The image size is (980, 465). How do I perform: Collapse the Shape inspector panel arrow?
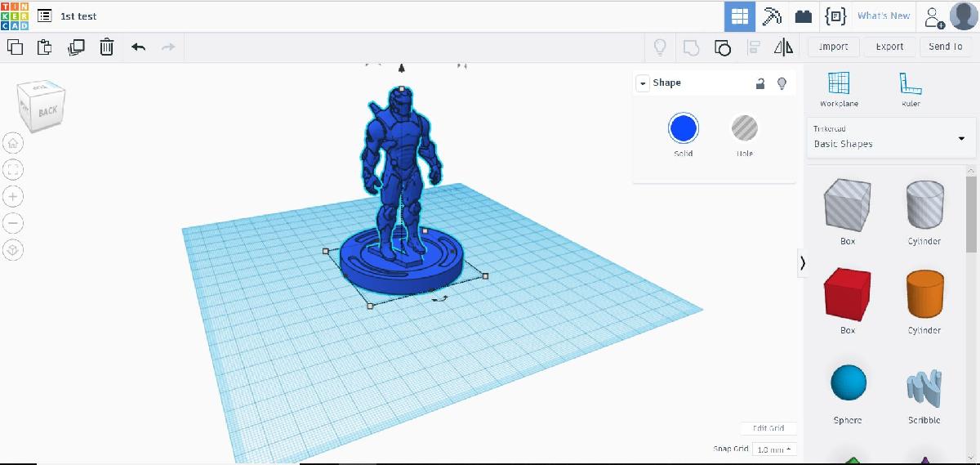(643, 83)
